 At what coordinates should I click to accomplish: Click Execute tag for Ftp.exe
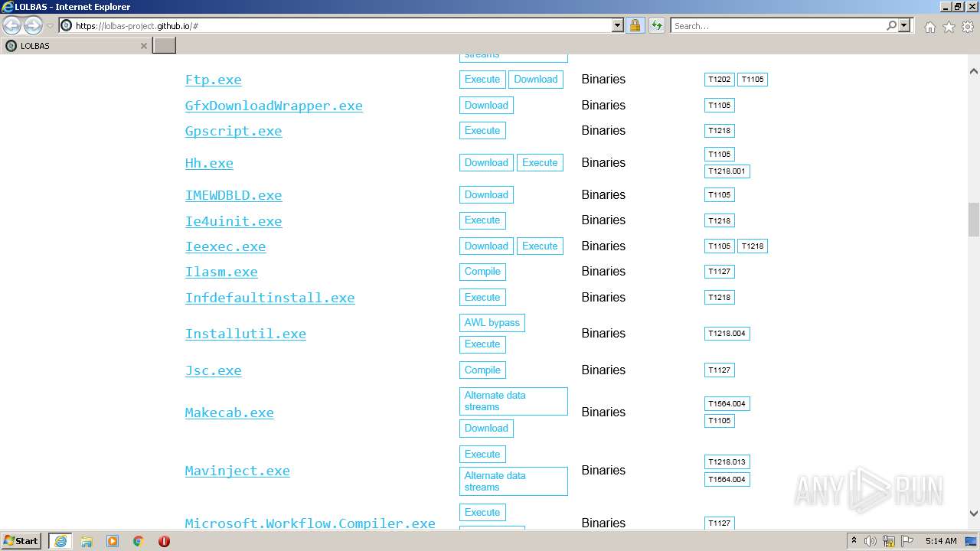(482, 80)
